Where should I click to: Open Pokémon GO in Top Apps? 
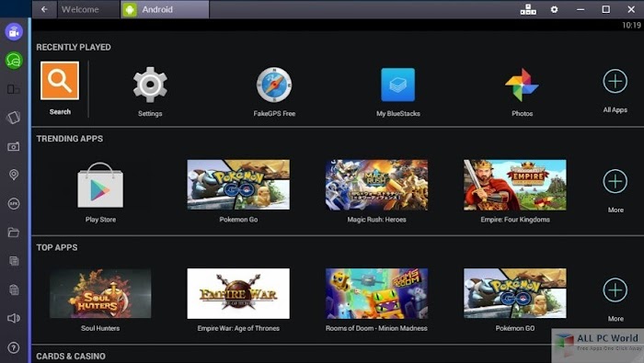coord(515,294)
